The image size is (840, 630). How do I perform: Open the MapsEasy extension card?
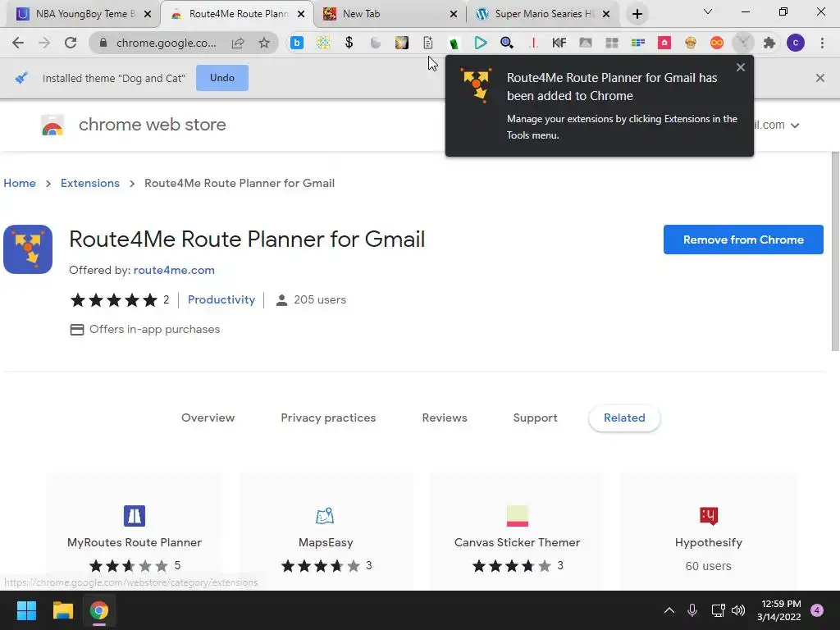(x=326, y=532)
